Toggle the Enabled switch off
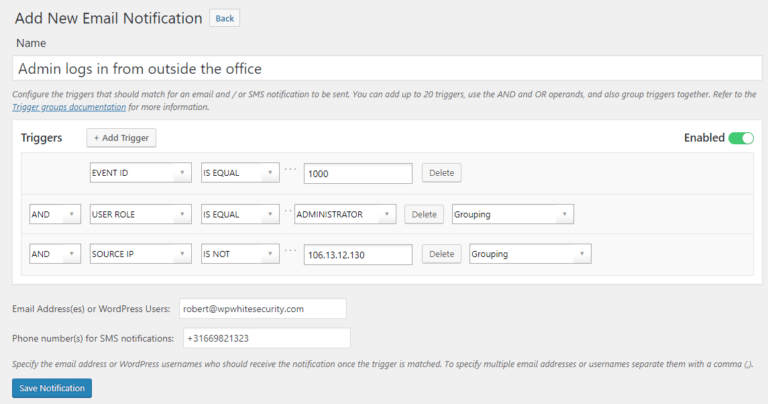768x404 pixels. 741,138
